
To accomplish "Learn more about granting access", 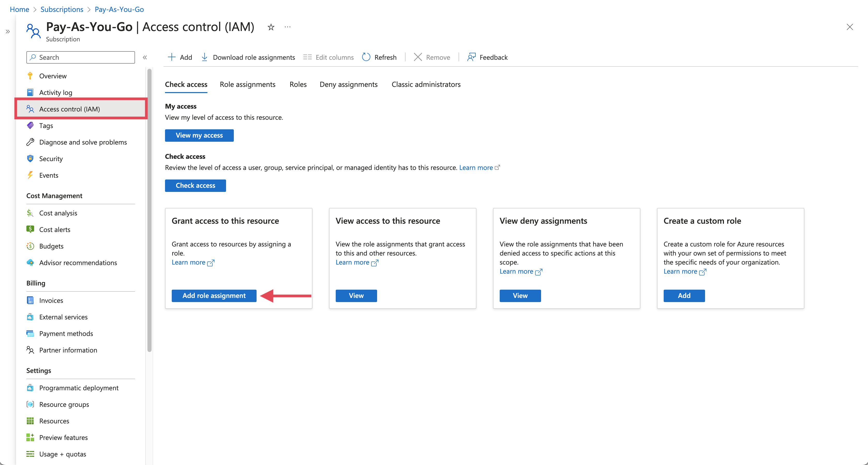I will pyautogui.click(x=192, y=262).
